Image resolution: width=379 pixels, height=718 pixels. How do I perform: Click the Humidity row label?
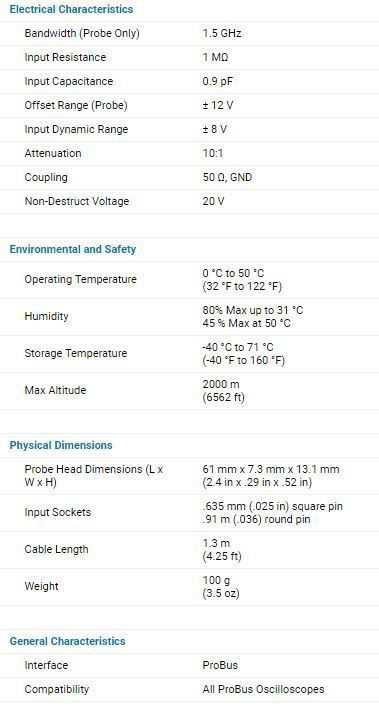click(x=46, y=316)
